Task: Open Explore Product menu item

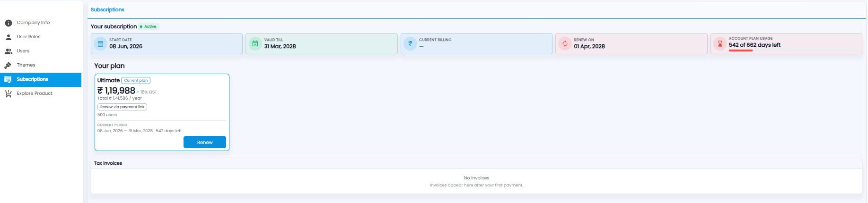Action: click(x=41, y=93)
